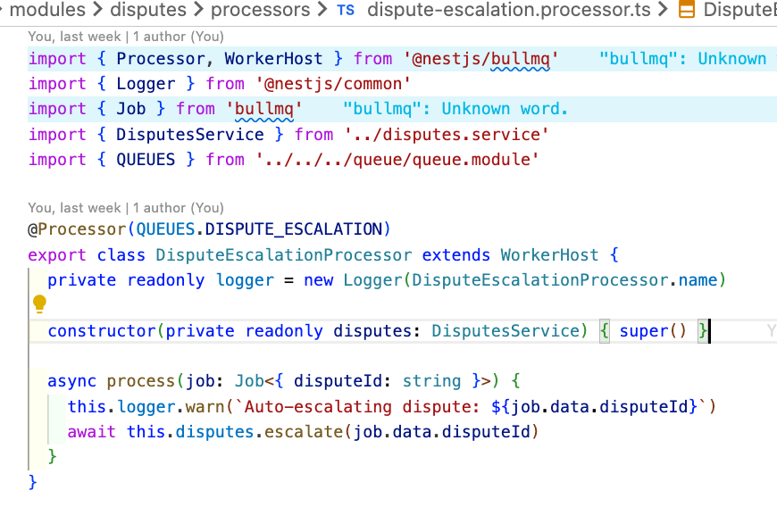The width and height of the screenshot is (777, 532).
Task: Open the 'disputes' breadcrumb segment
Action: pos(148,10)
